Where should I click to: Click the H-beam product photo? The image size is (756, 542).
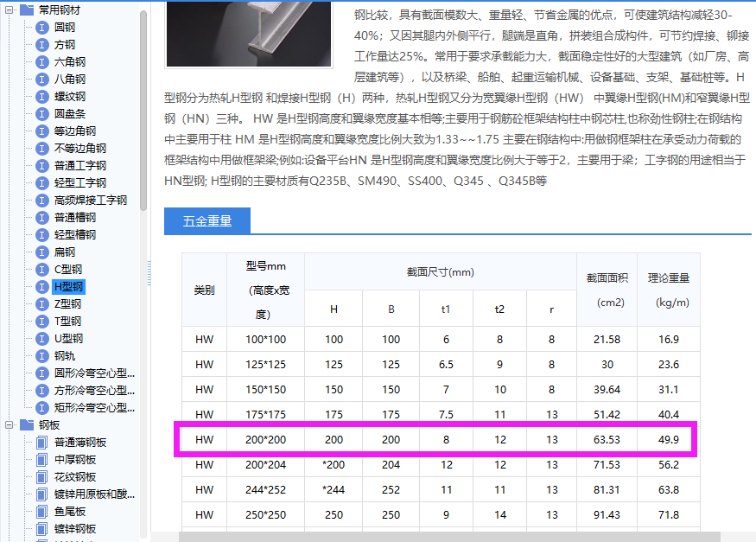tap(249, 33)
